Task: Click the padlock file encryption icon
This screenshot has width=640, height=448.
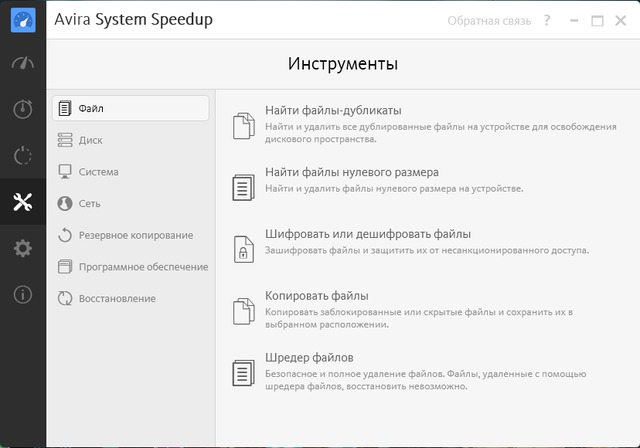Action: [x=243, y=248]
